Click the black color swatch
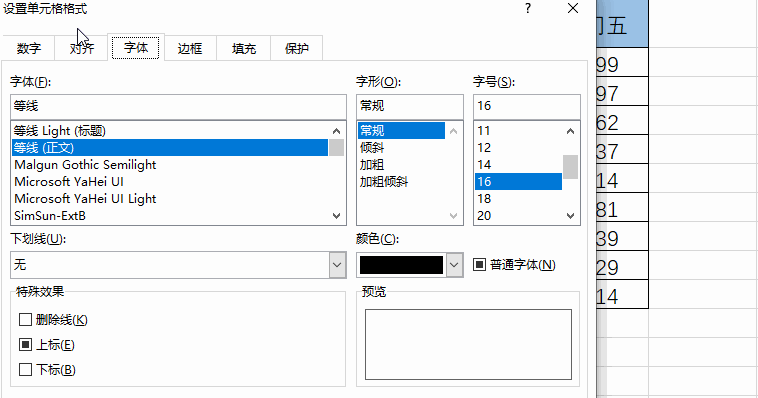758x398 pixels. (x=401, y=265)
